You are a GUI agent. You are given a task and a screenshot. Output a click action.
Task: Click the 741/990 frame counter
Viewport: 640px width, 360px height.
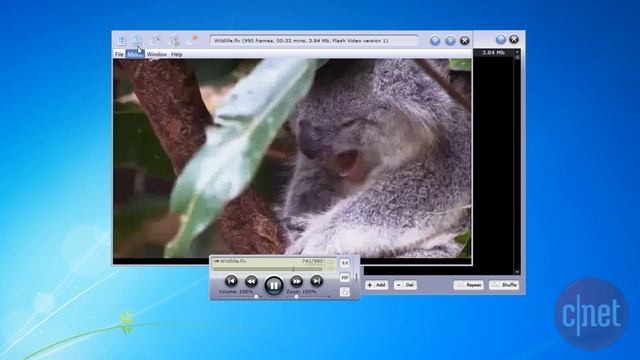coord(313,261)
